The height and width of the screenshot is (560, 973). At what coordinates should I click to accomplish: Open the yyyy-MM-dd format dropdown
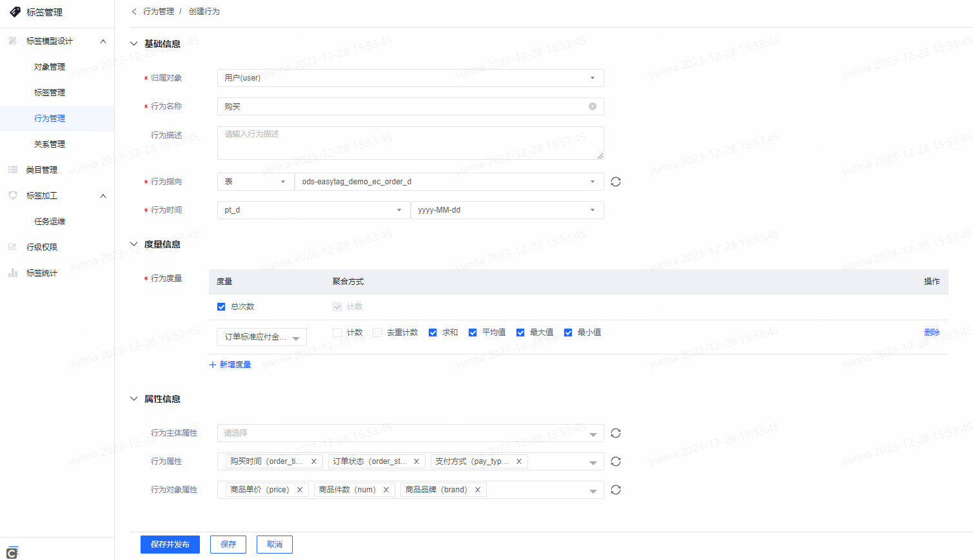[x=507, y=210]
